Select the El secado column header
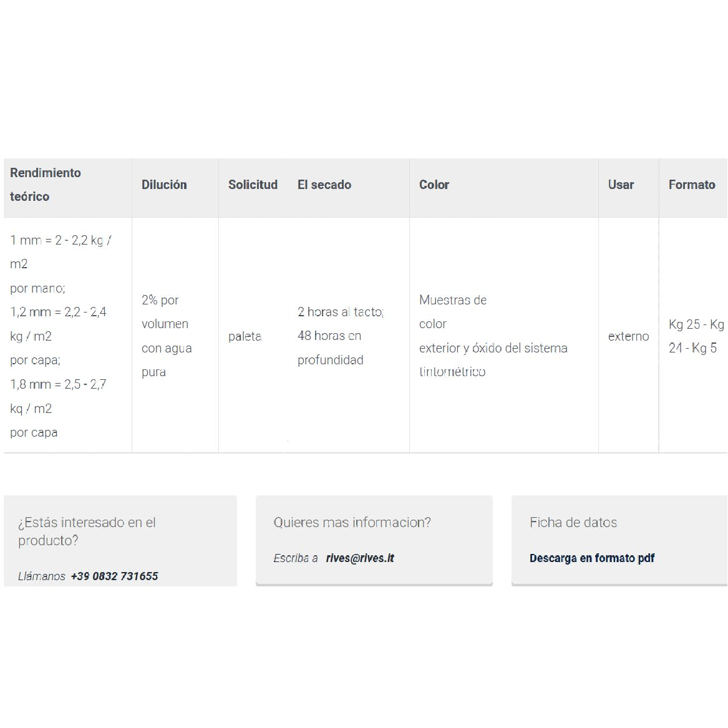Screen dimensions: 728x728 [324, 185]
